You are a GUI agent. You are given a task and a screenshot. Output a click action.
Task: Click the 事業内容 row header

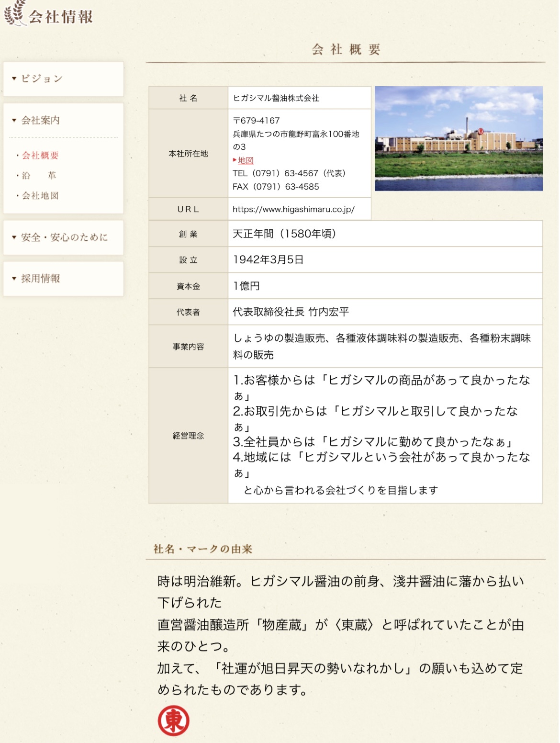188,346
